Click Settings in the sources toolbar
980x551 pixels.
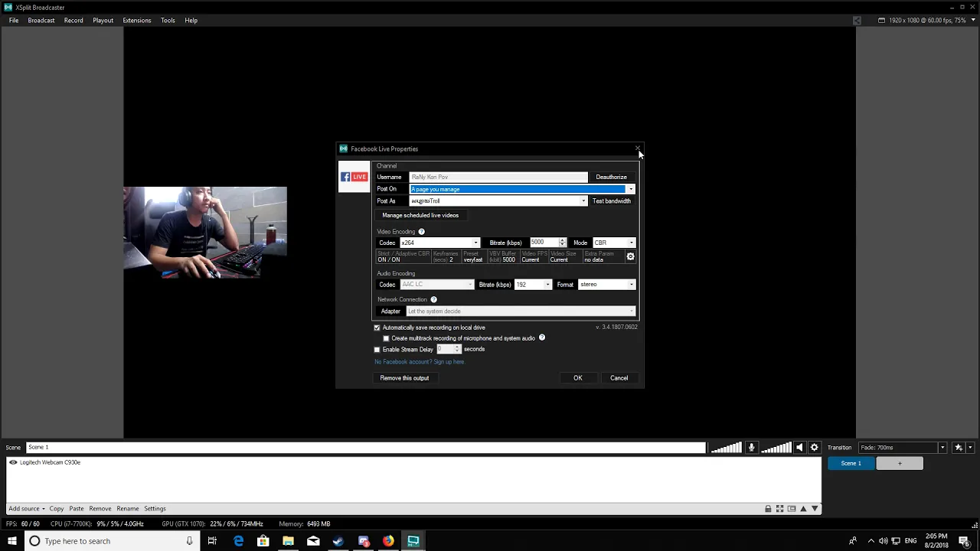[x=155, y=509]
